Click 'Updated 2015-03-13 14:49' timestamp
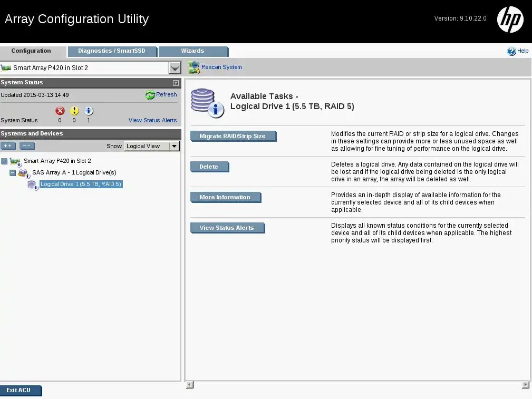 [35, 95]
